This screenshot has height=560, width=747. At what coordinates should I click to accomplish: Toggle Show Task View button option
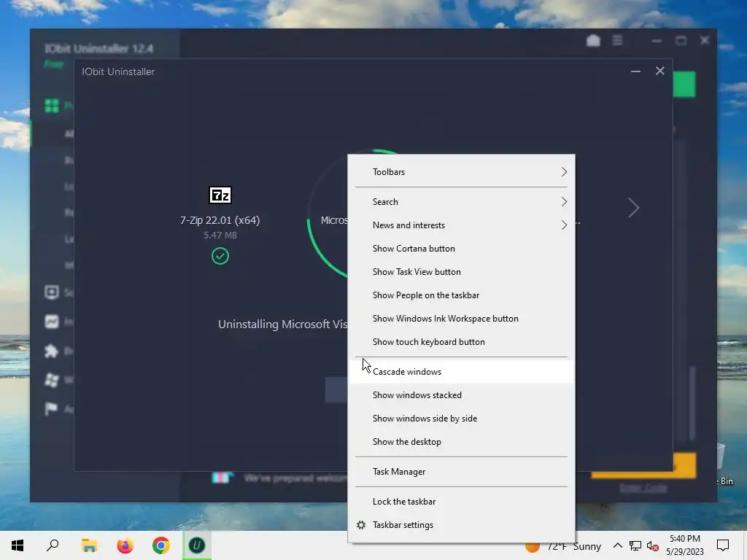tap(461, 272)
